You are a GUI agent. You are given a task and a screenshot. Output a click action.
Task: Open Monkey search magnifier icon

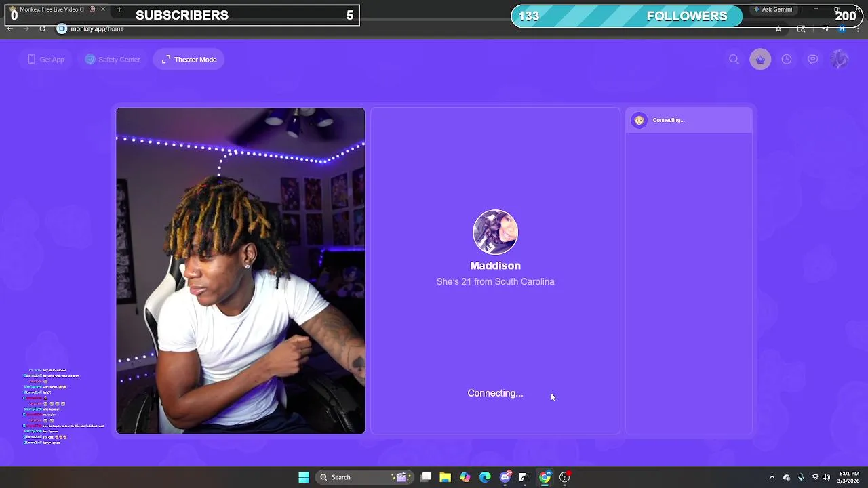(734, 60)
